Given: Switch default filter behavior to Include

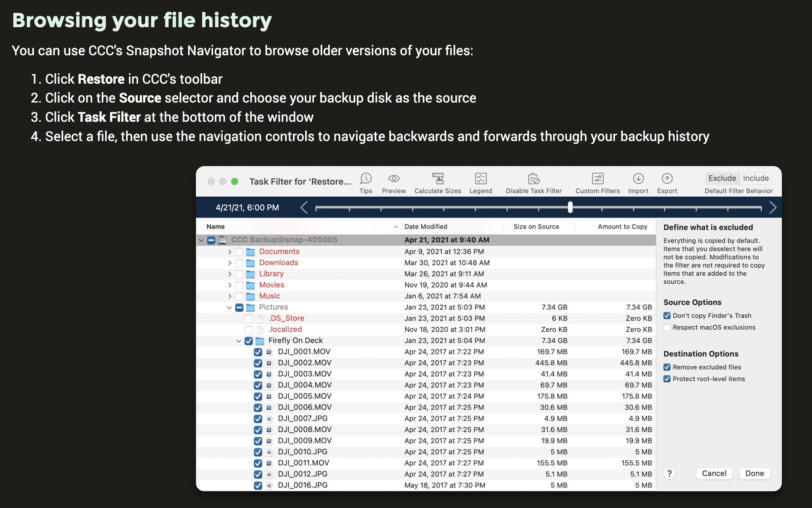Looking at the screenshot, I should (x=755, y=178).
